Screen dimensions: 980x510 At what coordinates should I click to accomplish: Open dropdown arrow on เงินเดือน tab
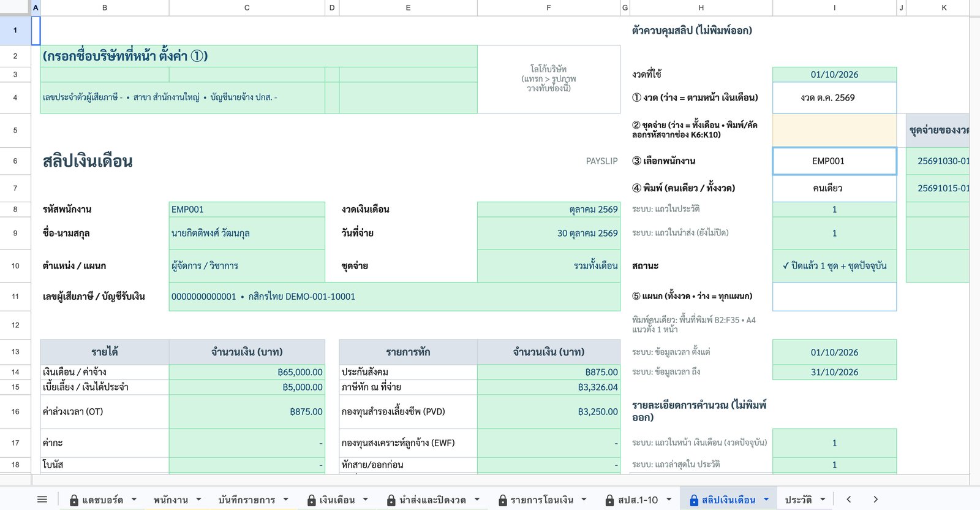pos(366,500)
